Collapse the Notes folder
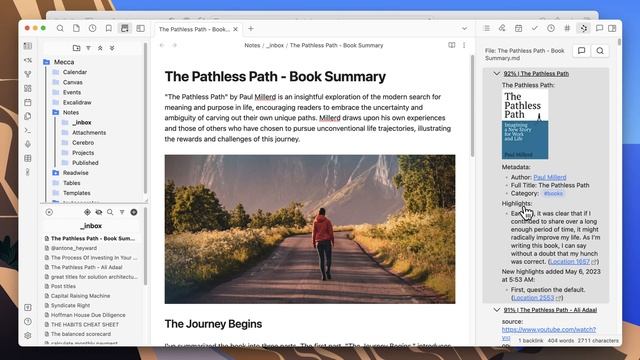The image size is (640, 360). point(71,112)
